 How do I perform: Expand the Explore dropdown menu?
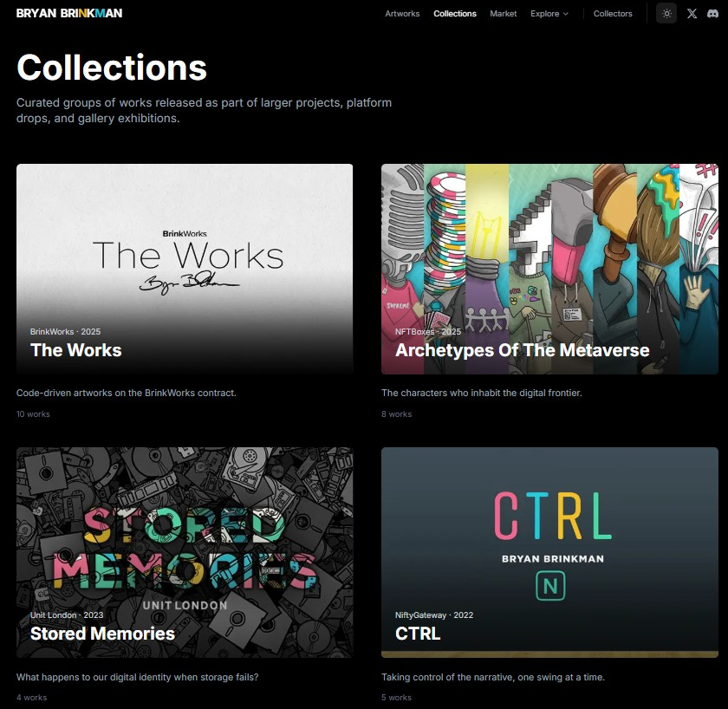tap(549, 14)
